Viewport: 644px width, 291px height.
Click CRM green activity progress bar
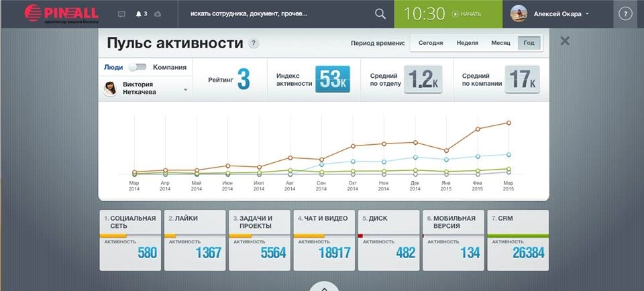518,235
